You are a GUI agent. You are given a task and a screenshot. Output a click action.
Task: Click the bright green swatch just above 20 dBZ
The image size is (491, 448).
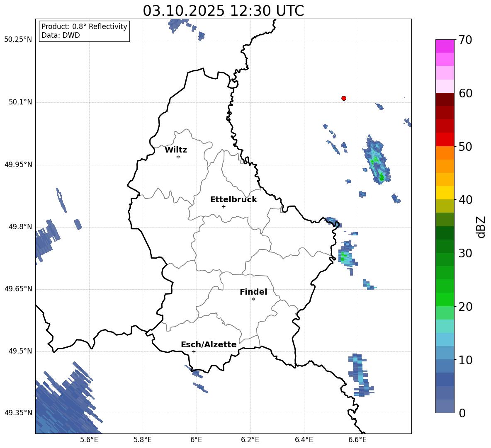pos(445,299)
